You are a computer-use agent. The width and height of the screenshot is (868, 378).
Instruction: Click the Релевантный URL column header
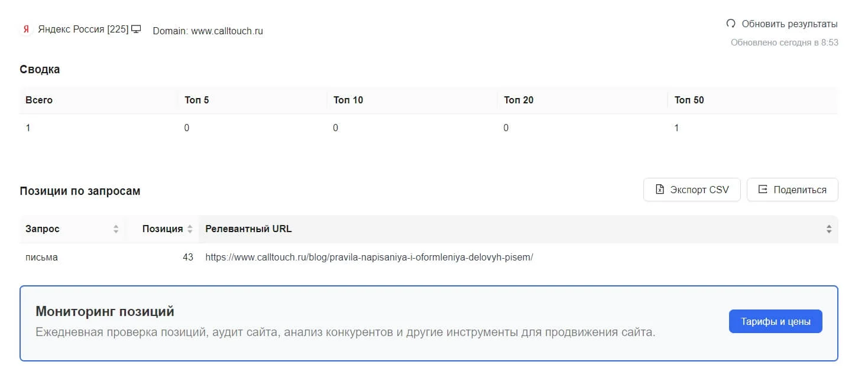pos(248,229)
